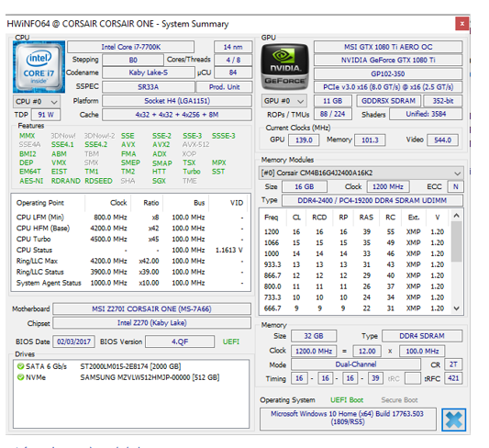
Task: Close the System Summary window
Action: (461, 24)
